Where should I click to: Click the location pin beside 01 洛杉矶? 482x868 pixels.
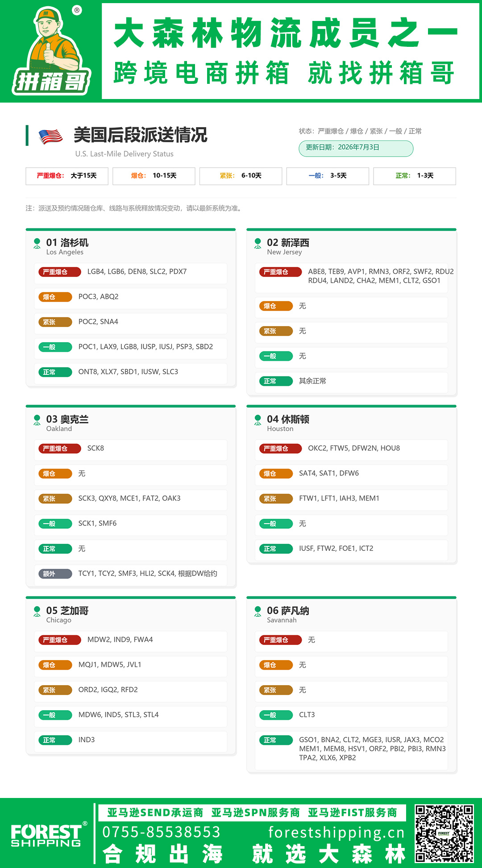[x=37, y=244]
